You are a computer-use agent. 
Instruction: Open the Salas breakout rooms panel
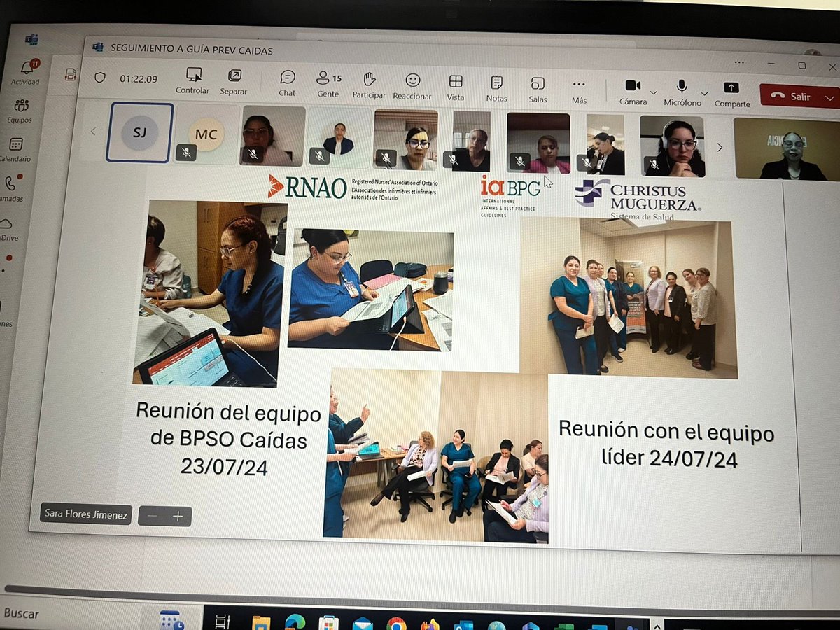point(538,85)
